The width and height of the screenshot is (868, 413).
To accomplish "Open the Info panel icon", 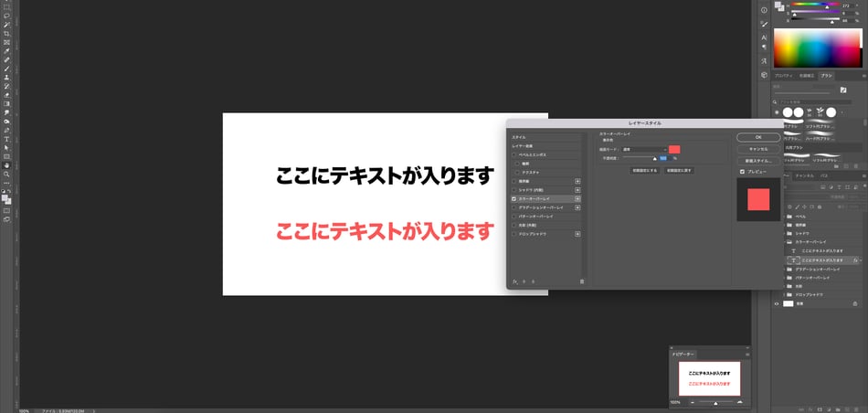I will 764,10.
